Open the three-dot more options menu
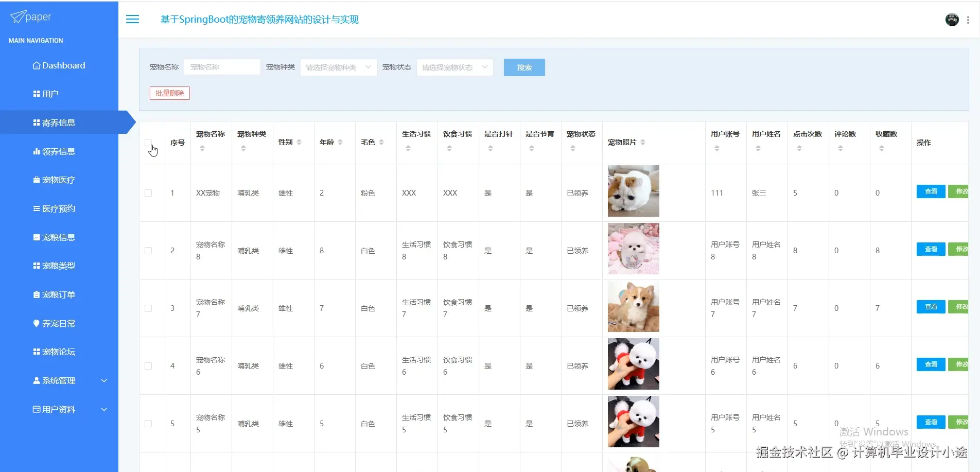This screenshot has height=472, width=980. click(968, 20)
